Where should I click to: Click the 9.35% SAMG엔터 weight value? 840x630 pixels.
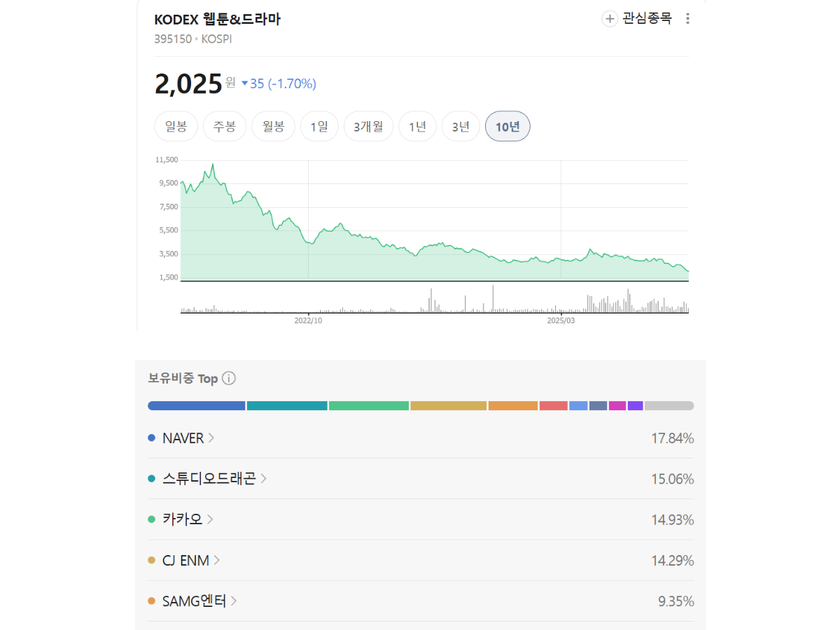click(x=676, y=601)
